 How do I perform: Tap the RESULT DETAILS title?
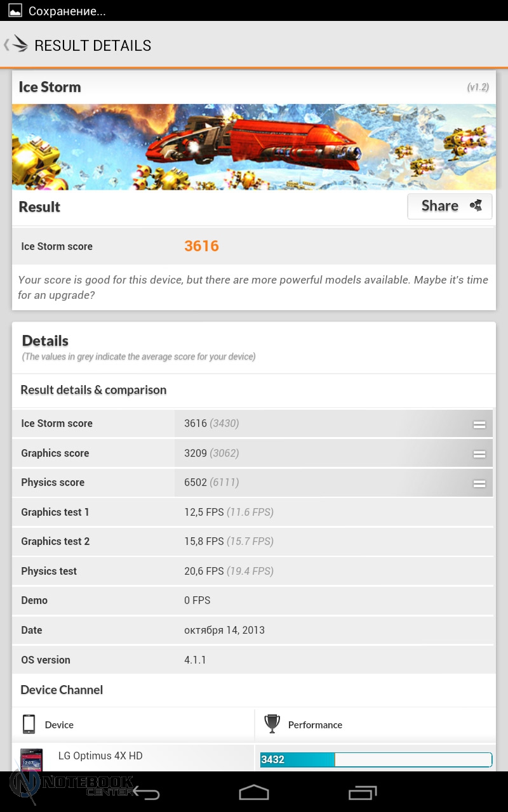pos(93,46)
